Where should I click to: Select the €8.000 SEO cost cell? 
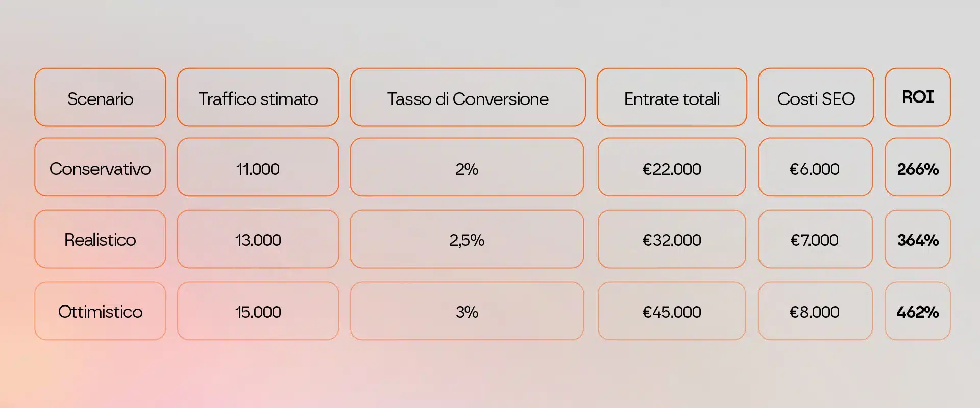815,311
